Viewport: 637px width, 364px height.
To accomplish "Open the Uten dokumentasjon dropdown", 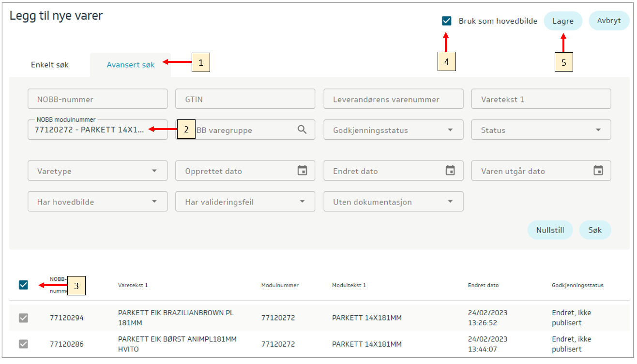I will (x=450, y=202).
